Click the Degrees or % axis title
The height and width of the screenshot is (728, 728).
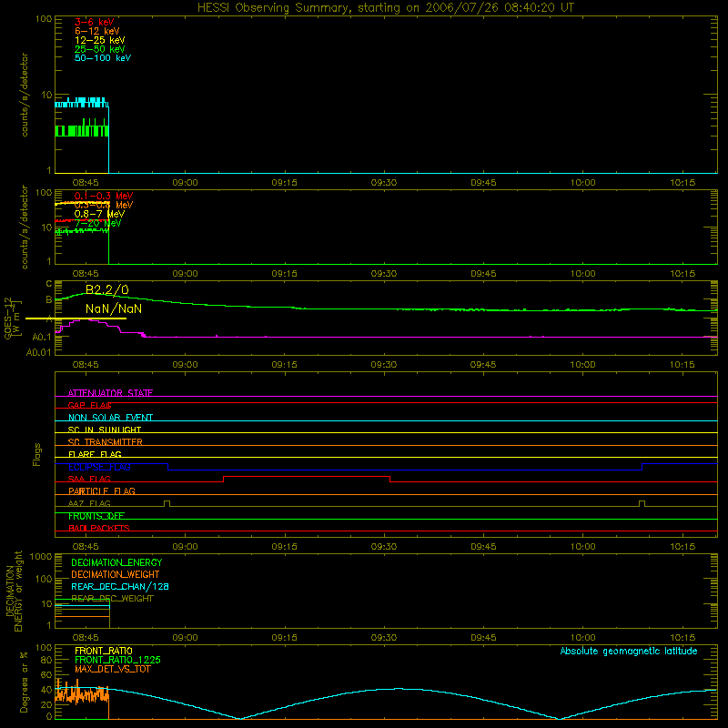coord(24,682)
